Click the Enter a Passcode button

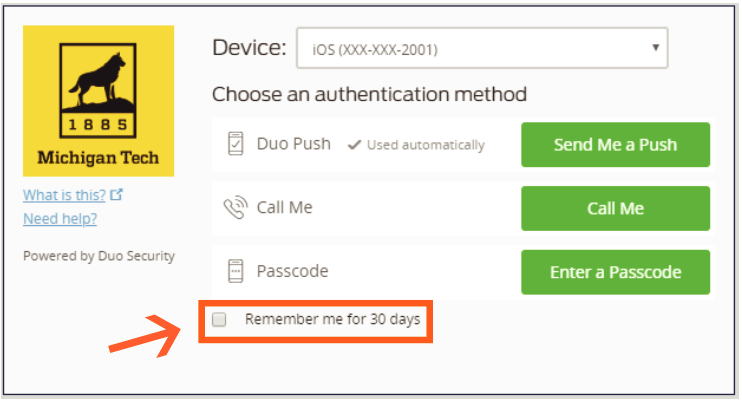click(615, 272)
